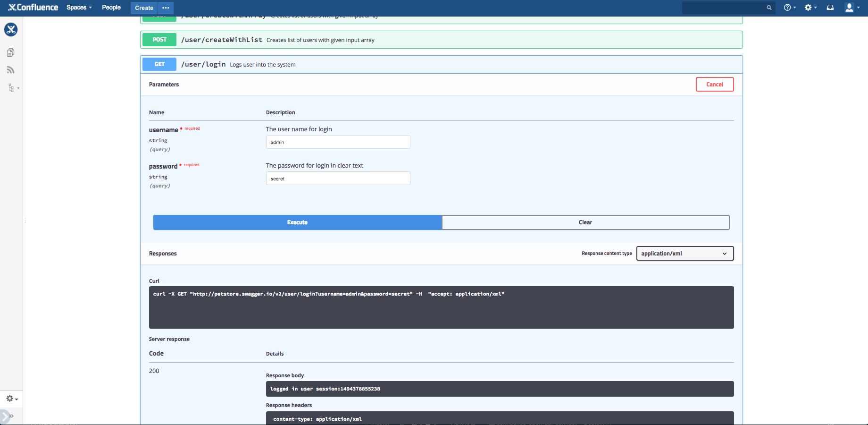Click the Confluence logo in header
This screenshot has height=425, width=868.
pyautogui.click(x=33, y=8)
